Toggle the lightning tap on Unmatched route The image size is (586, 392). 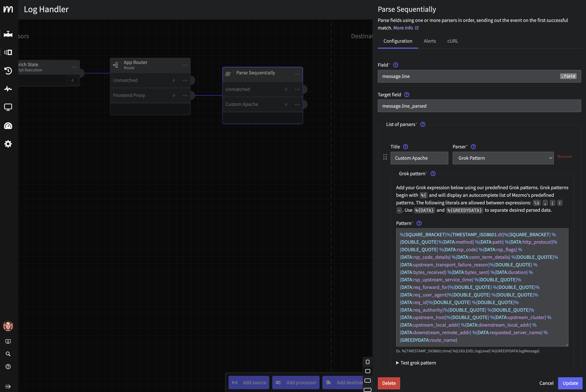174,80
